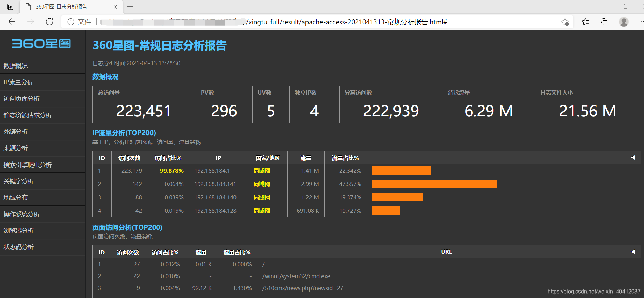
Task: Collapse the 页面访问分析 table with arrow
Action: click(633, 252)
